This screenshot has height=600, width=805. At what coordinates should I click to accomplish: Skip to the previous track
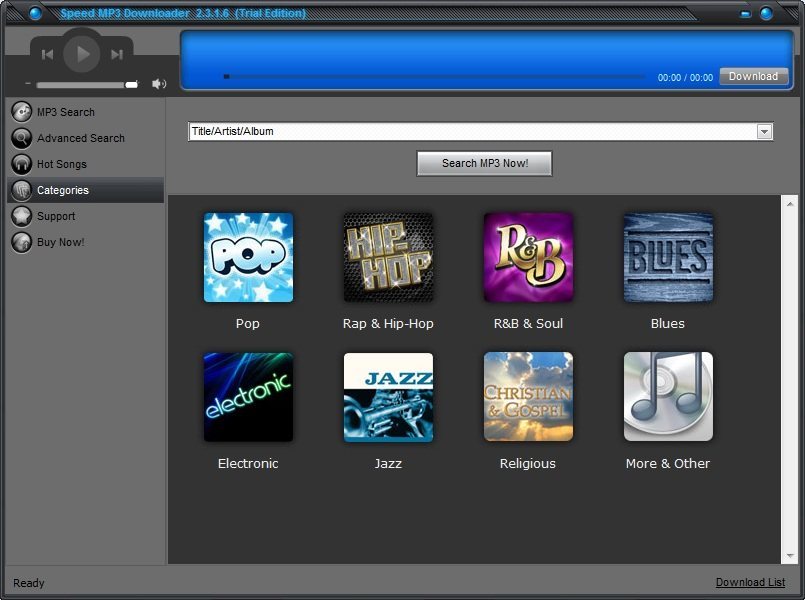point(47,54)
